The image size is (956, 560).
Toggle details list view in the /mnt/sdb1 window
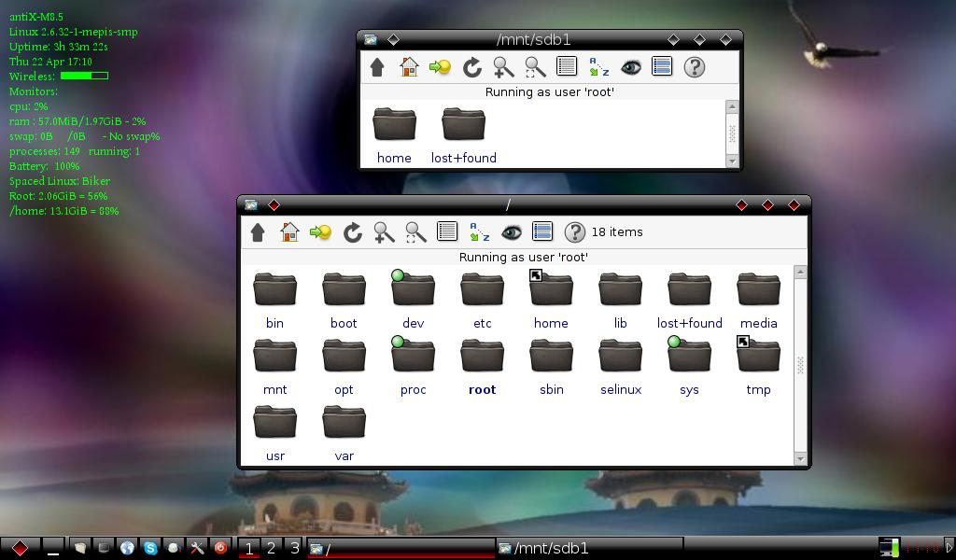click(567, 66)
